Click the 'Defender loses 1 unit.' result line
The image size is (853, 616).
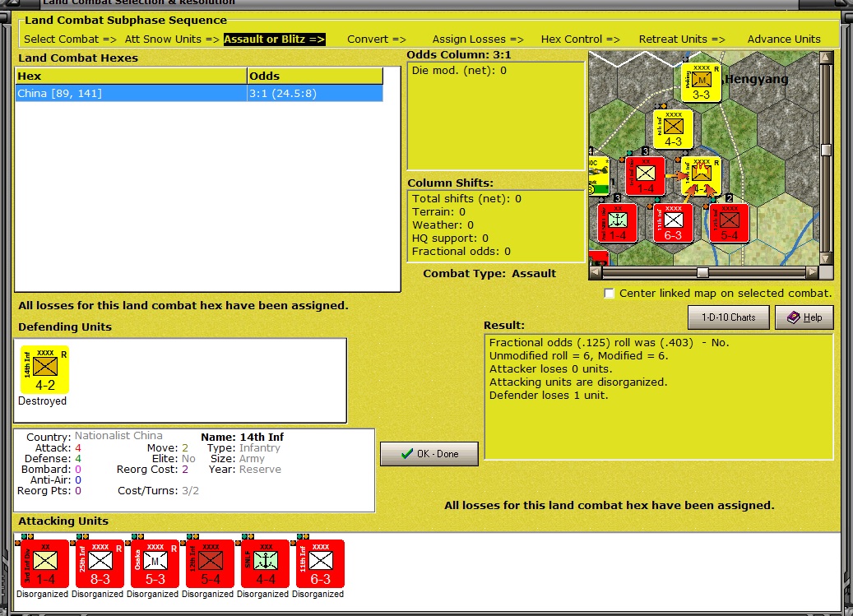point(549,396)
